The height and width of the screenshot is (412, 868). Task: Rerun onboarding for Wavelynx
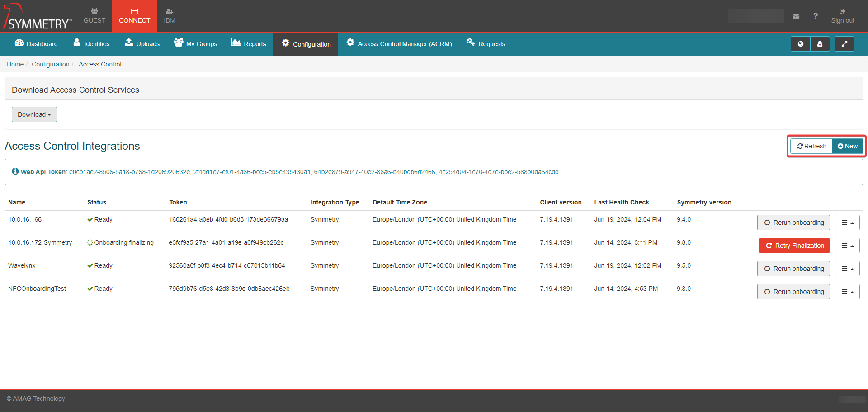point(793,269)
